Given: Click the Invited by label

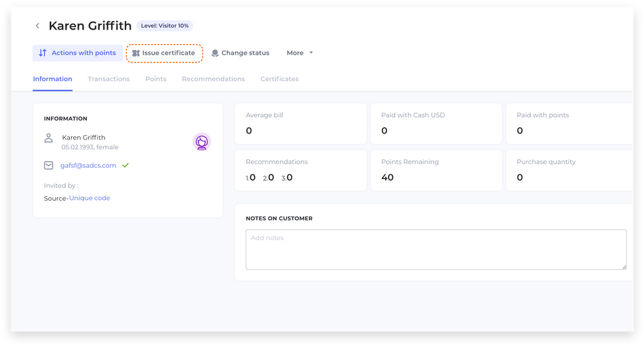Looking at the screenshot, I should pyautogui.click(x=61, y=185).
